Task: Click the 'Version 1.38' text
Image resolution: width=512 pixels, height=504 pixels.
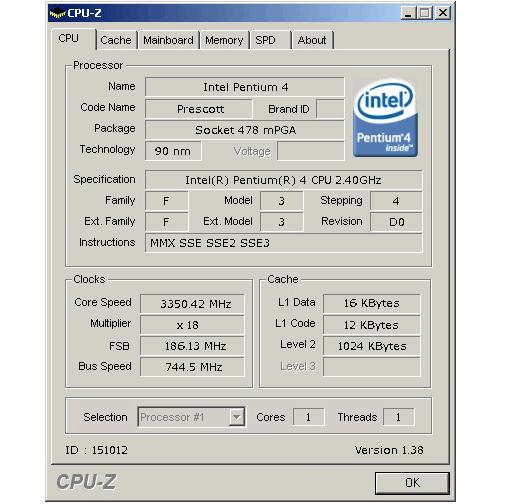Action: click(x=389, y=450)
